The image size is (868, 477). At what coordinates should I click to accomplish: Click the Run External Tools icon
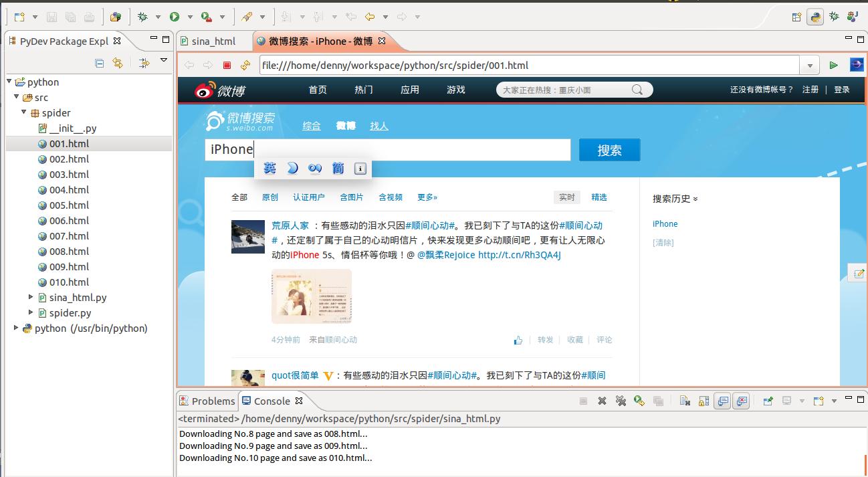click(x=207, y=17)
